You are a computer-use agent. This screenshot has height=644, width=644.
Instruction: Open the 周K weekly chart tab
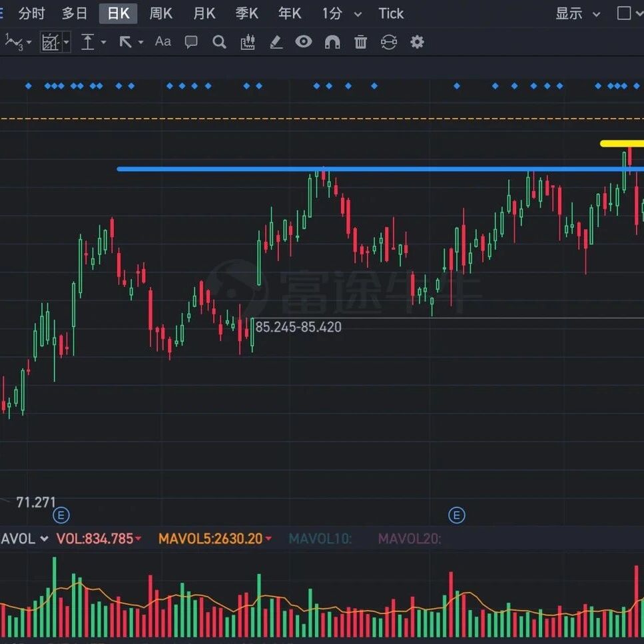point(161,13)
